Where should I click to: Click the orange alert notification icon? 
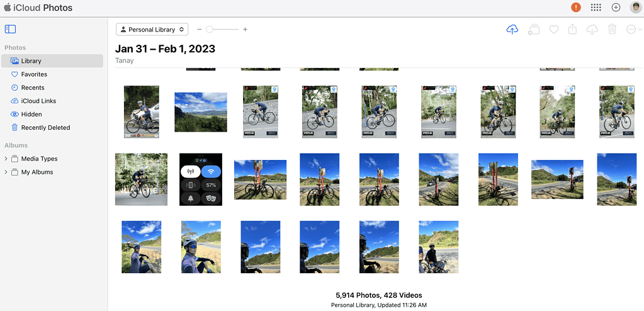(576, 7)
